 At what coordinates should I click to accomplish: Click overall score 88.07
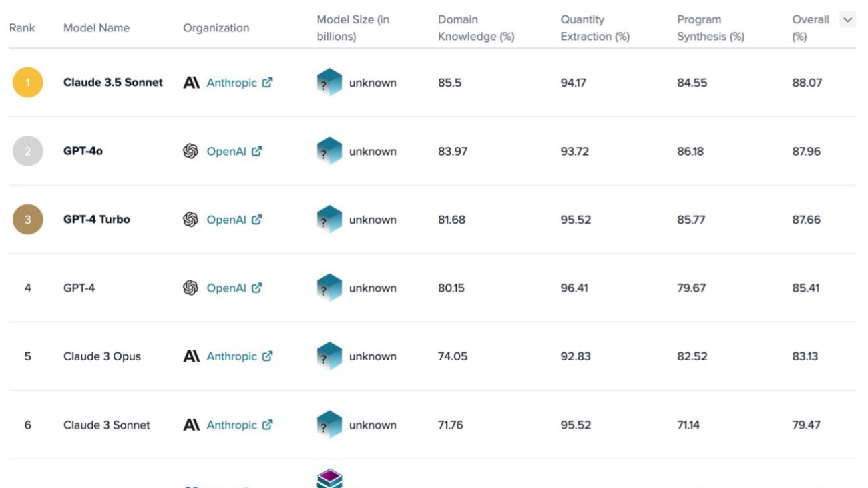807,83
